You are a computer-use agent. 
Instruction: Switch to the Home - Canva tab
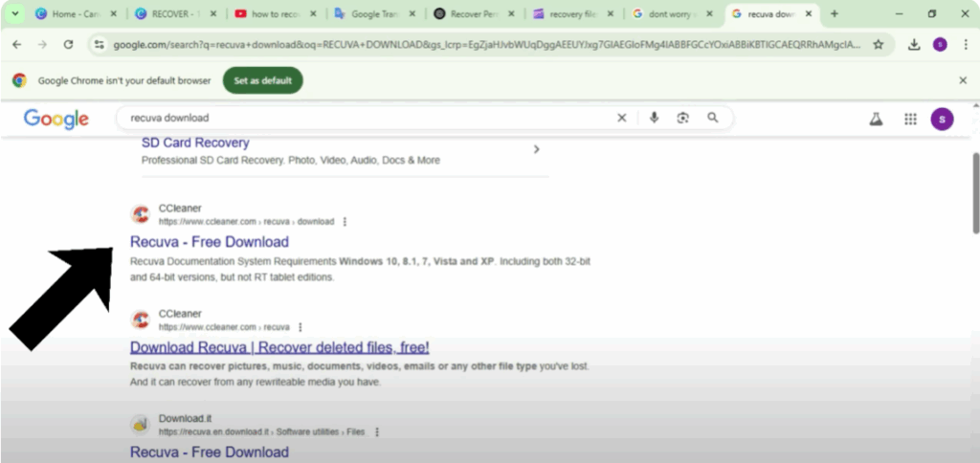tap(76, 13)
